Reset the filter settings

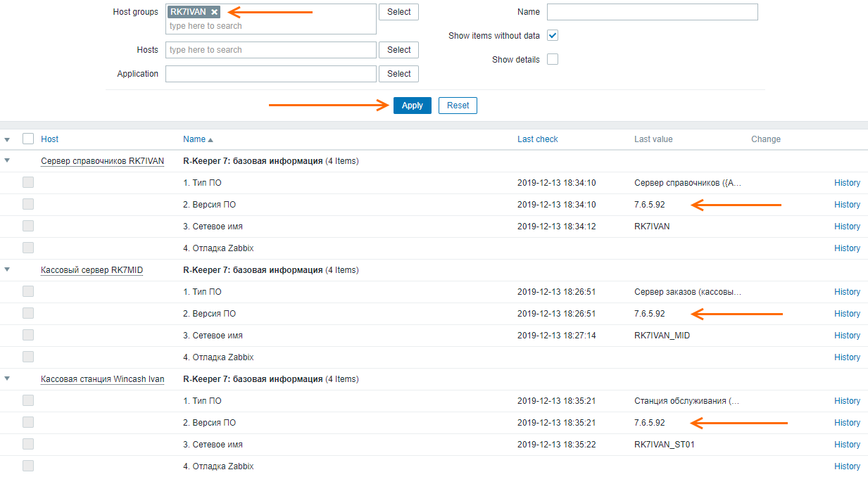pos(458,106)
